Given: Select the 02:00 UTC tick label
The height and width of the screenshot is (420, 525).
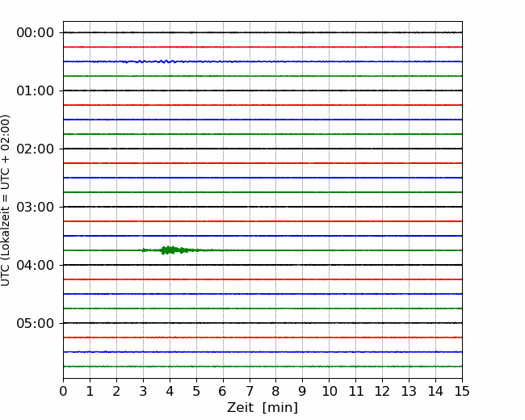Looking at the screenshot, I should 36,149.
